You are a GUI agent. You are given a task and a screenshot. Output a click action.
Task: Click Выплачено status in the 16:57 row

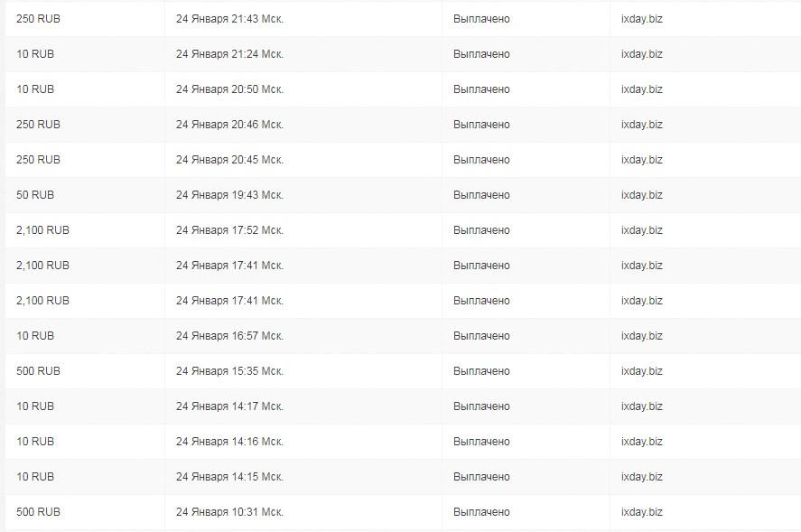[481, 336]
